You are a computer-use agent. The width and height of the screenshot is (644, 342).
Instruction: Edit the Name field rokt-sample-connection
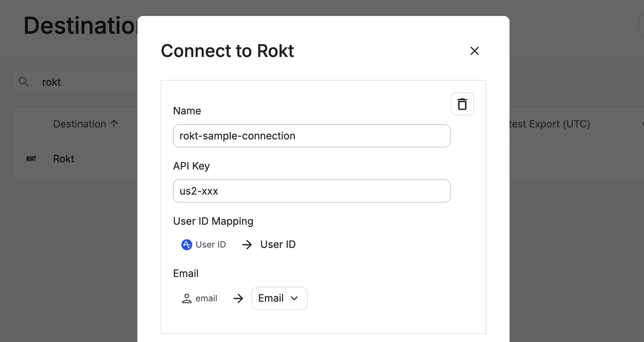311,136
